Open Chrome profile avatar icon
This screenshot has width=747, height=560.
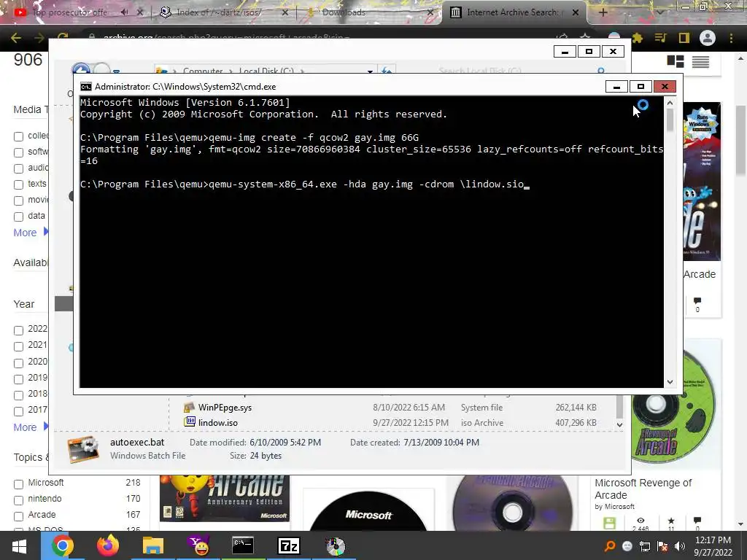[708, 38]
